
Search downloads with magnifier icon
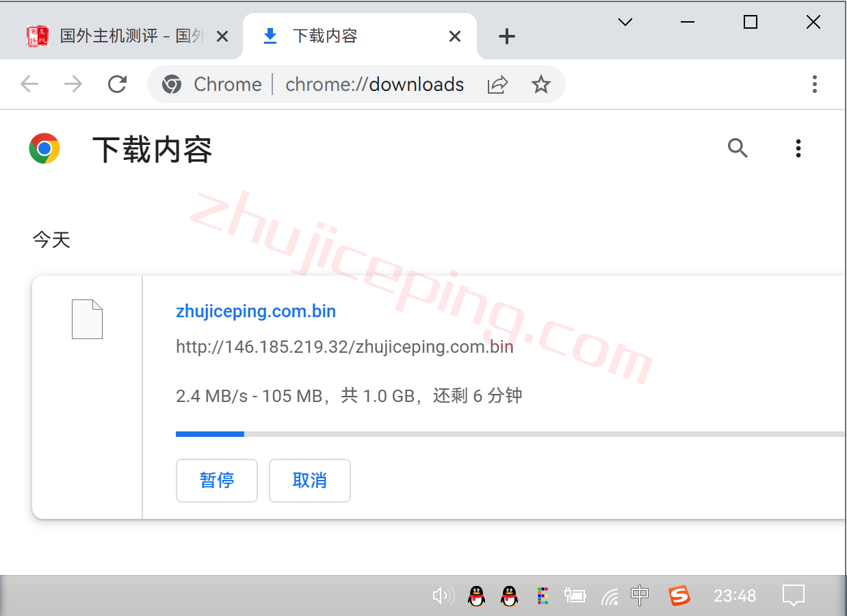point(738,148)
